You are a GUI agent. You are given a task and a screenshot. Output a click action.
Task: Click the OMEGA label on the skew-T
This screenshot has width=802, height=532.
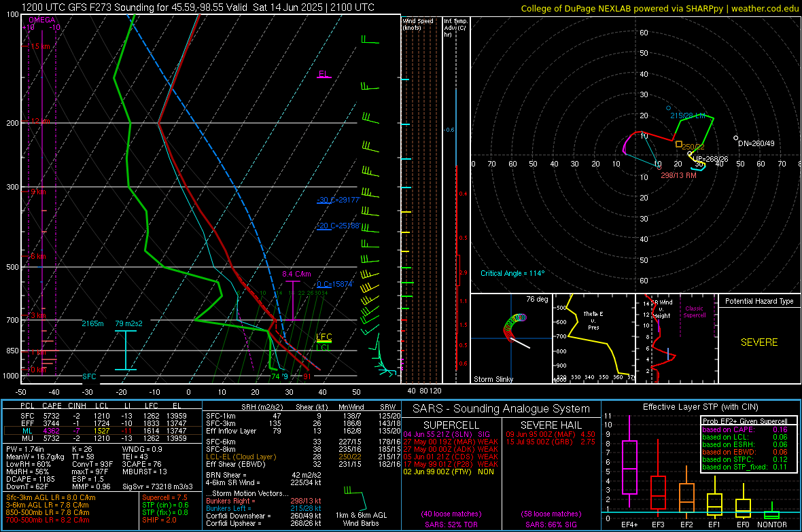[42, 20]
